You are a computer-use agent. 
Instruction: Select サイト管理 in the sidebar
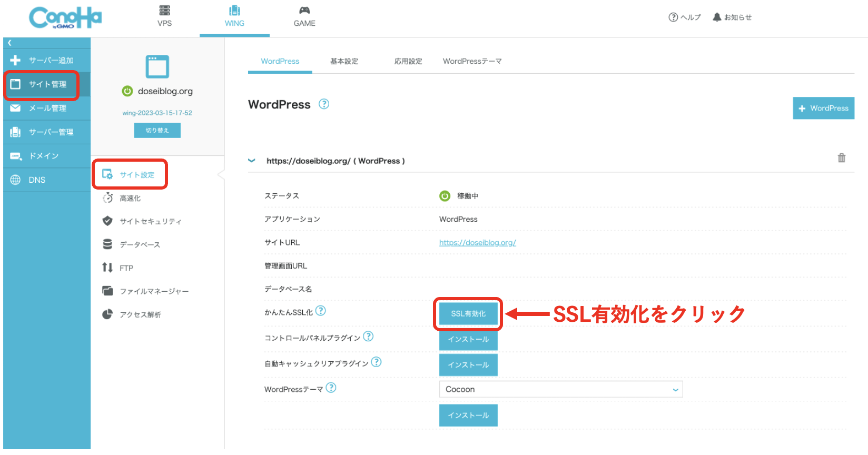(x=47, y=84)
